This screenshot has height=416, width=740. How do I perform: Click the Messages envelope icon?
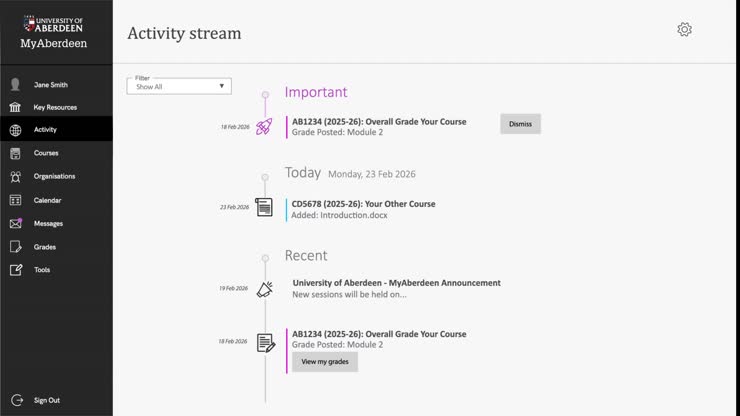(x=15, y=223)
